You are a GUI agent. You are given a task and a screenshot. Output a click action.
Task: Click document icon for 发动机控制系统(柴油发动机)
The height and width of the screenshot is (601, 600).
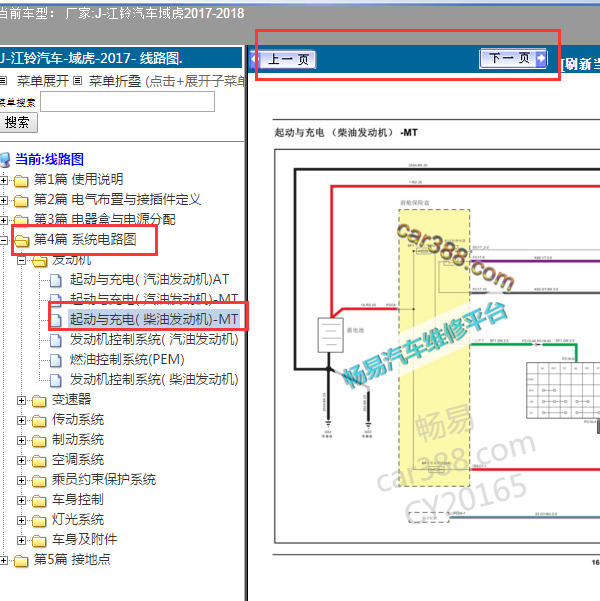[x=56, y=380]
